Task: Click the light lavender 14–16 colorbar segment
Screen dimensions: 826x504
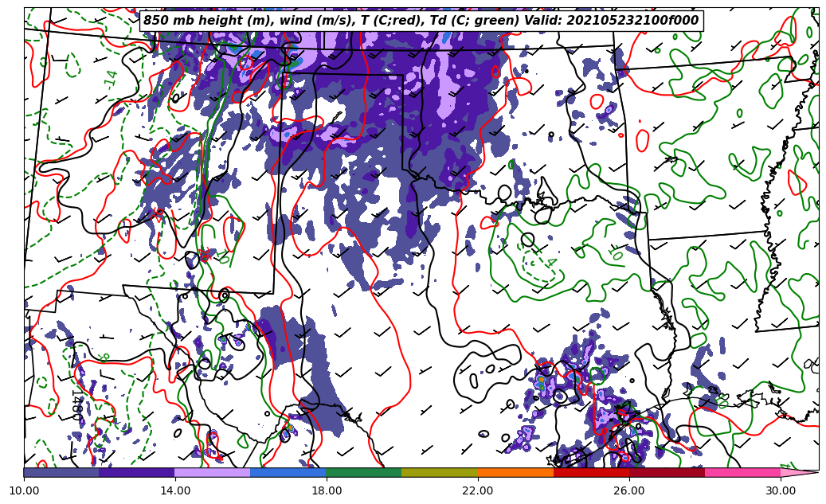Action: [x=213, y=472]
